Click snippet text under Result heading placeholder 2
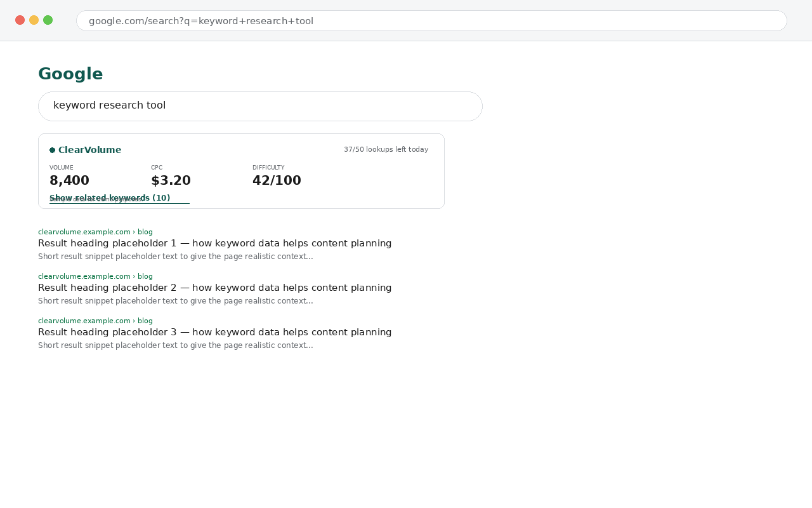Viewport: 812px width, 508px height. (x=176, y=301)
